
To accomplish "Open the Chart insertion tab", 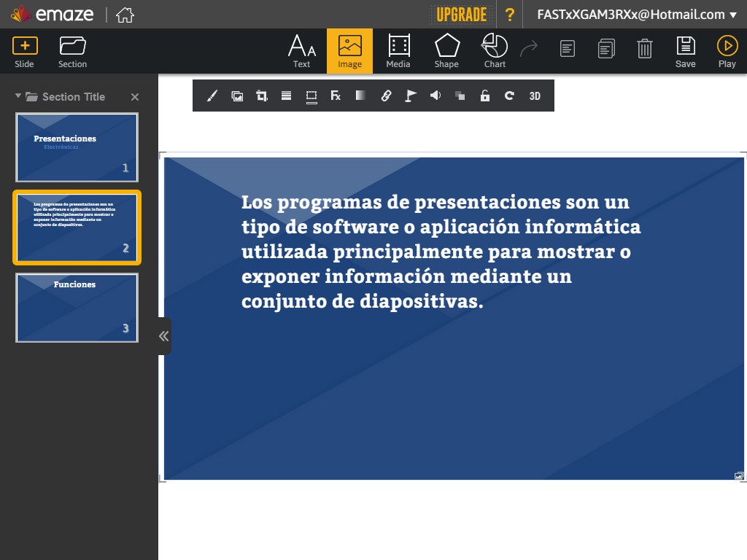I will [x=494, y=50].
